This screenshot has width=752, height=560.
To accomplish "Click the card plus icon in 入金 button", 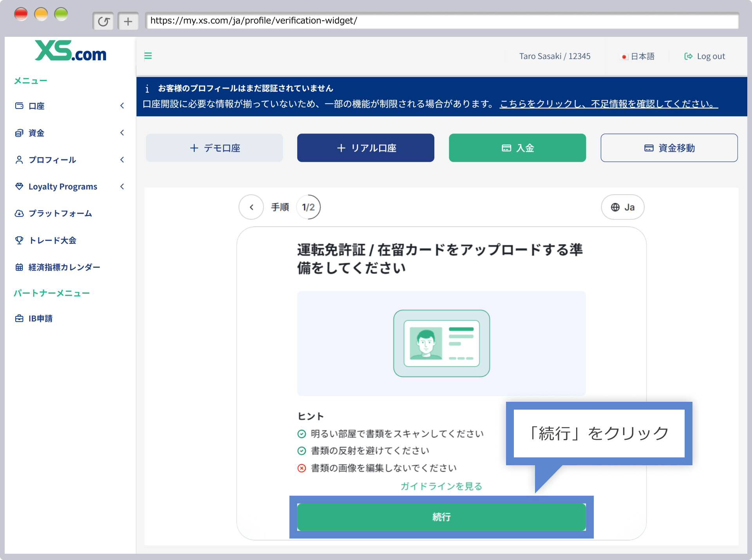I will (x=506, y=148).
